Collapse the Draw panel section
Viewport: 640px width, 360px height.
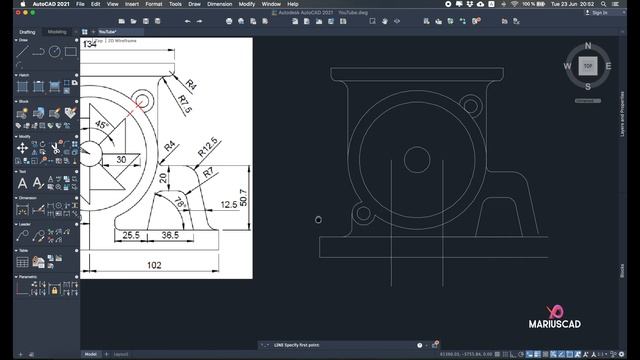16,40
